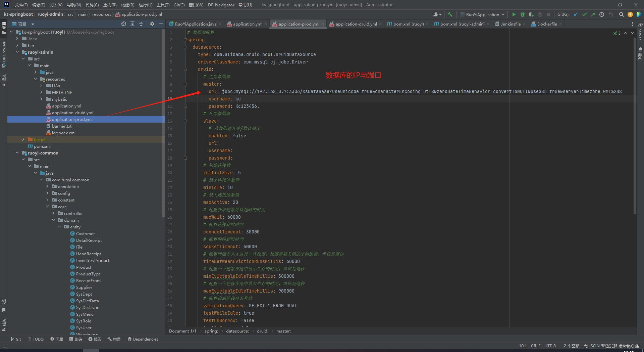The image size is (644, 352).
Task: Open Search Everywhere magnifier
Action: point(621,14)
